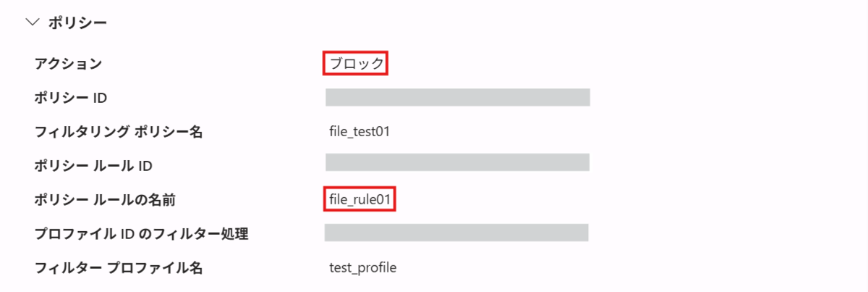Screen dimensions: 868x292
Task: Select the ブロック action value
Action: pos(357,64)
